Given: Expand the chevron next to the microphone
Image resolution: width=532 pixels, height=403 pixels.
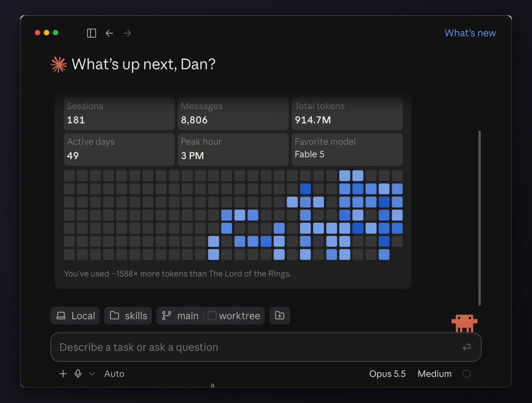Looking at the screenshot, I should [x=92, y=374].
